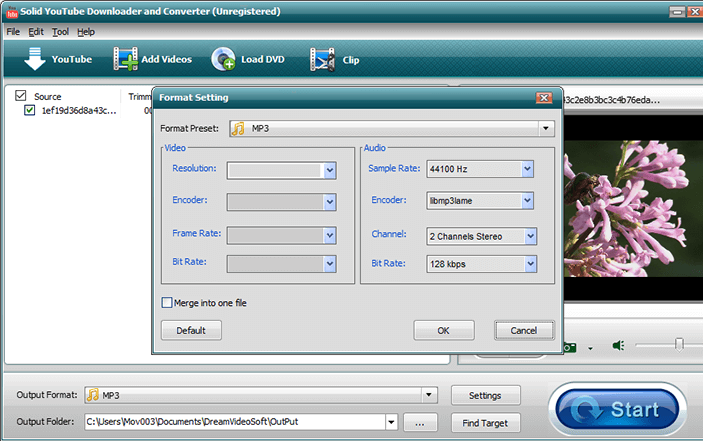Click the Clip scissors film icon
The height and width of the screenshot is (441, 703).
(x=322, y=60)
